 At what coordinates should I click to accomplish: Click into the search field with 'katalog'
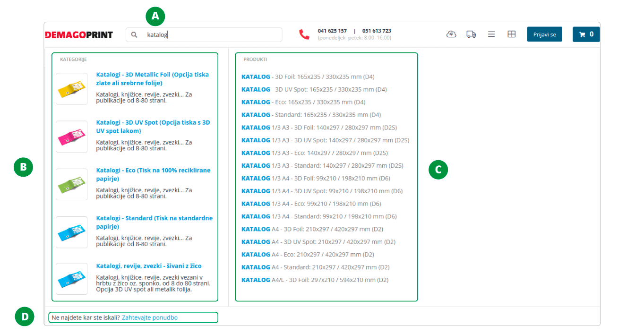(x=213, y=34)
